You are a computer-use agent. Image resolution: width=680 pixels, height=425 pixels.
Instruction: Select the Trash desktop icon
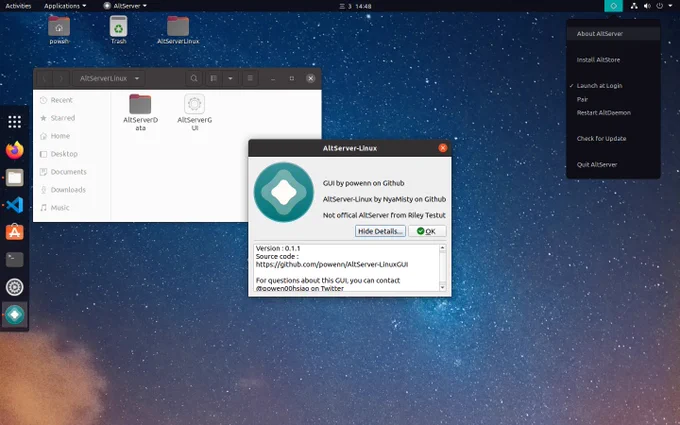coord(118,30)
